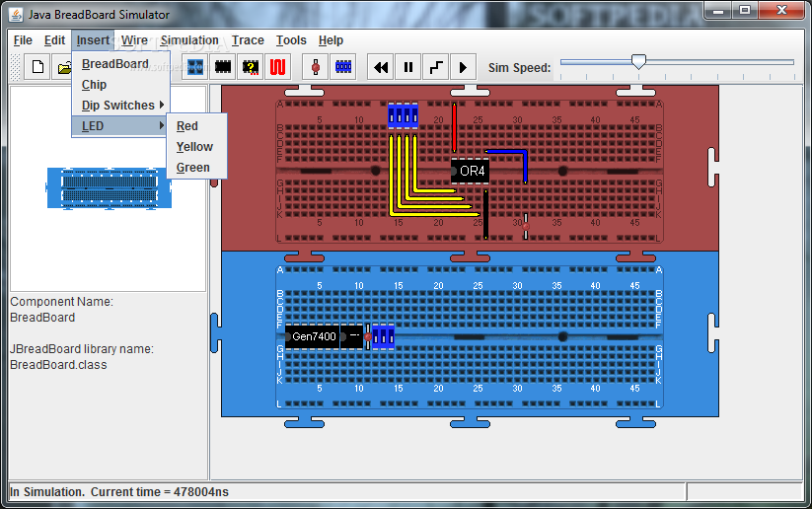Choose Chip from the Insert menu
Screen dimensions: 812x509
click(x=120, y=85)
